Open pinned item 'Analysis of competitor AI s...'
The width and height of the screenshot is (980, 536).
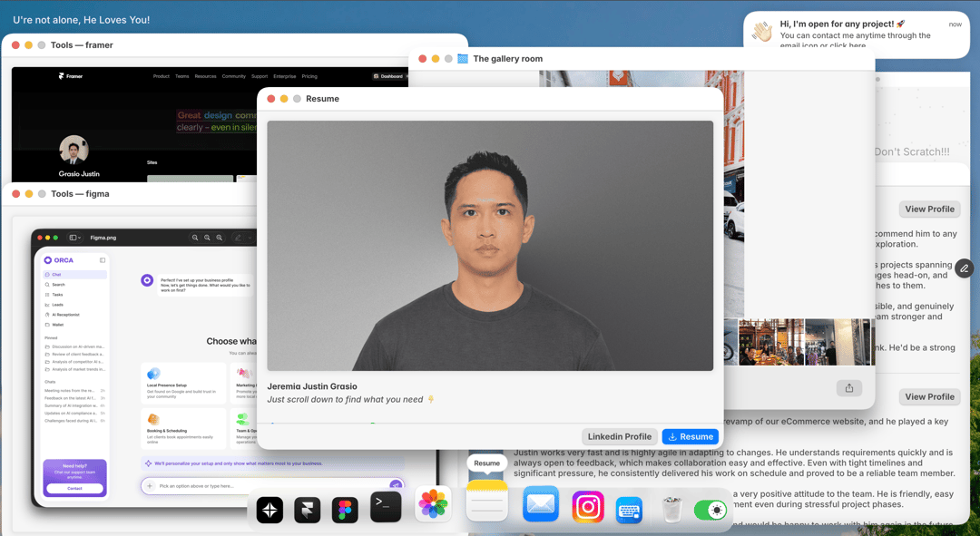75,361
